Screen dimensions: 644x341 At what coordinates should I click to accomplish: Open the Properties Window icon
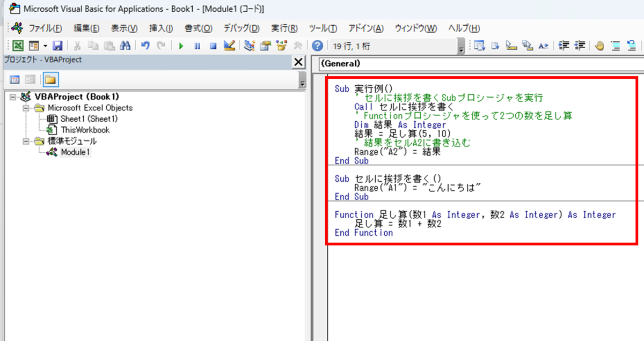(265, 46)
